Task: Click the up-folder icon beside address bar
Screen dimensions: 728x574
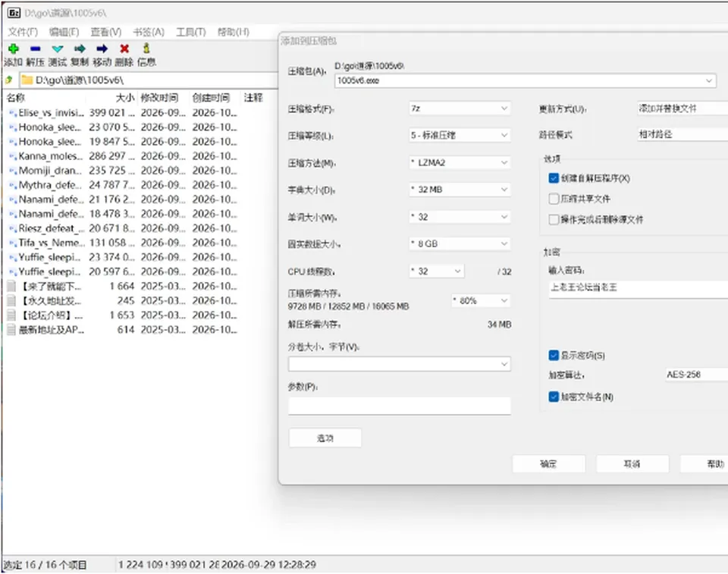Action: pyautogui.click(x=9, y=80)
